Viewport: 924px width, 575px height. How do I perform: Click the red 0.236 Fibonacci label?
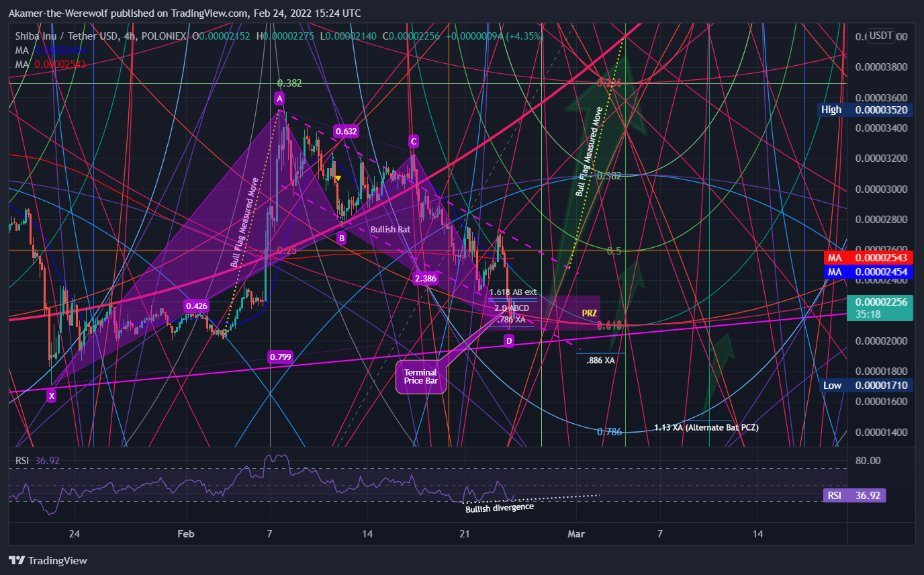(x=610, y=83)
